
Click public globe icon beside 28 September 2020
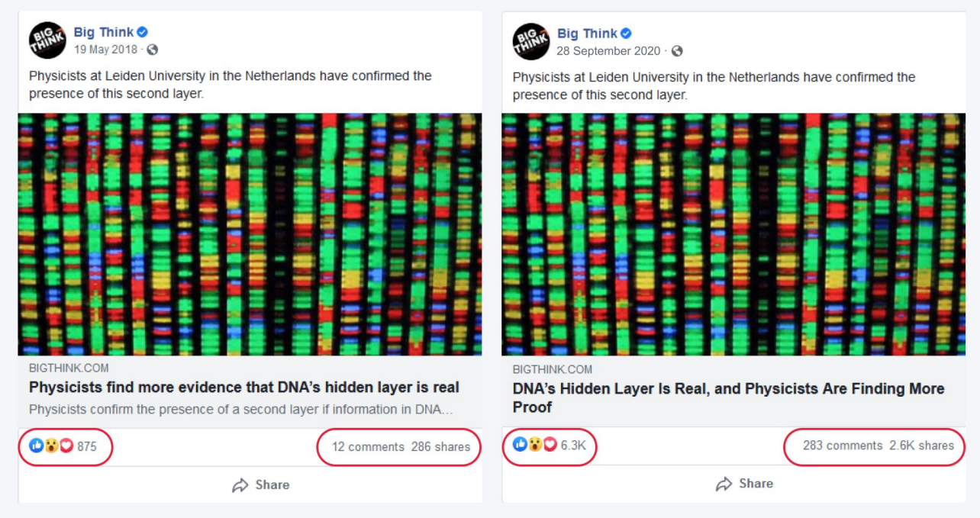[x=676, y=51]
